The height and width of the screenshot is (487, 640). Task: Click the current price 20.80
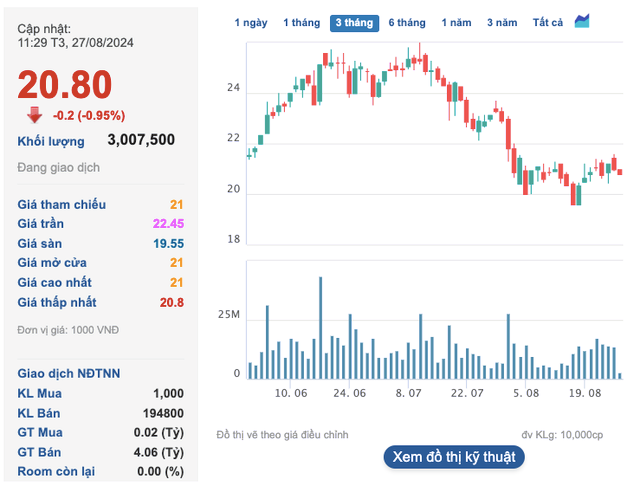click(x=65, y=84)
